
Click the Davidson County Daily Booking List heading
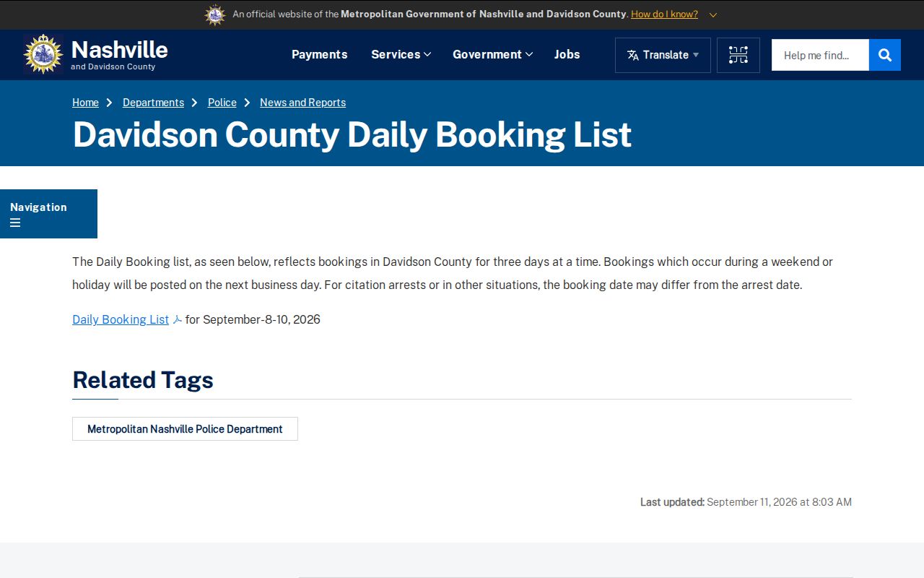(352, 134)
